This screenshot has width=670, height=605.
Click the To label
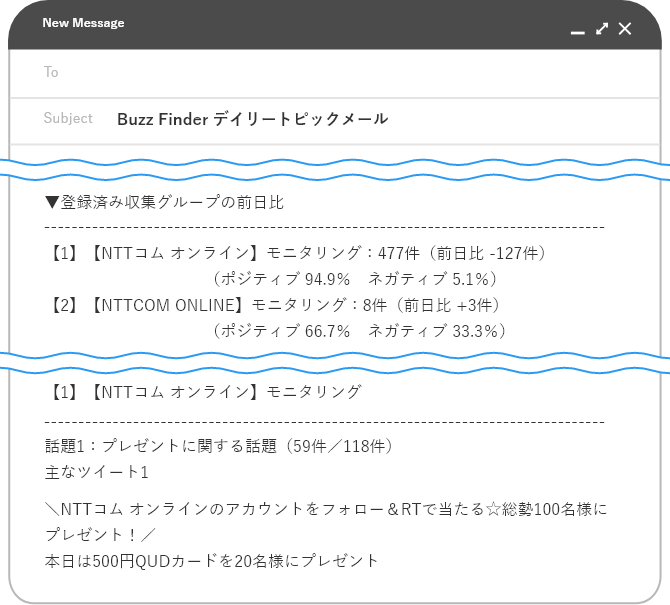point(51,72)
